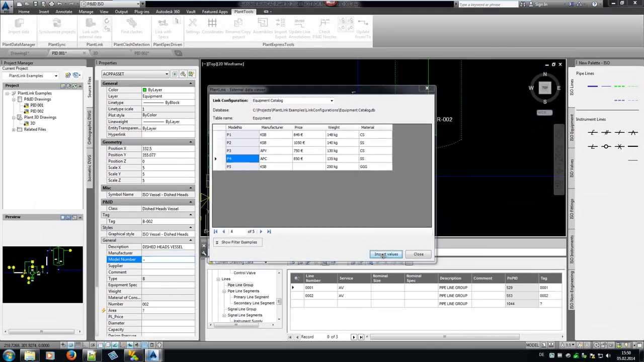Collapse the General properties section
Screen dimensions: 644x362
click(191, 83)
